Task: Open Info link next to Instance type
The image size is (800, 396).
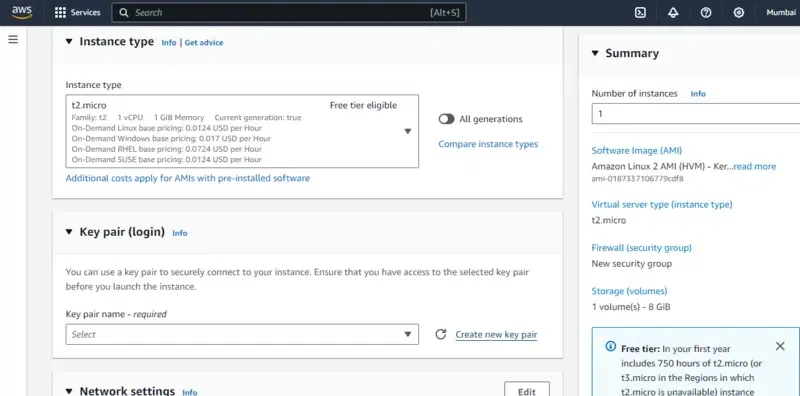Action: pyautogui.click(x=169, y=43)
